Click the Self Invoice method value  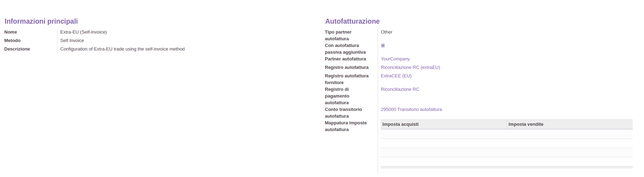pyautogui.click(x=72, y=41)
